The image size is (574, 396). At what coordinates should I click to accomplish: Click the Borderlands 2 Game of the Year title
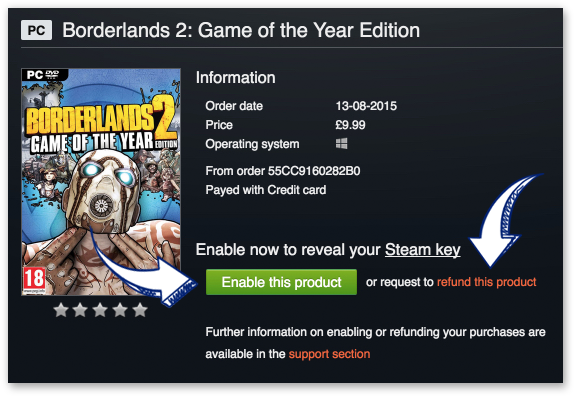pos(241,30)
